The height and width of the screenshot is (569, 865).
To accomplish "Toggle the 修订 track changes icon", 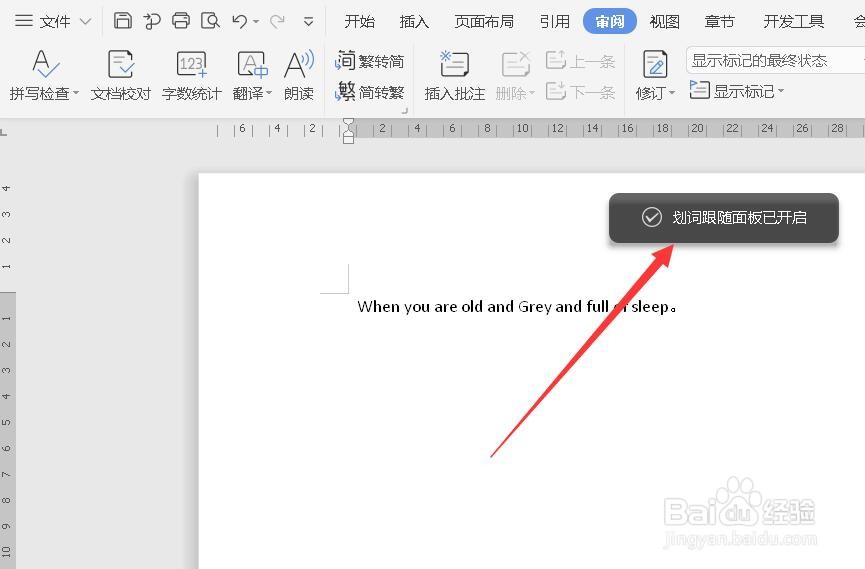I will (x=655, y=65).
